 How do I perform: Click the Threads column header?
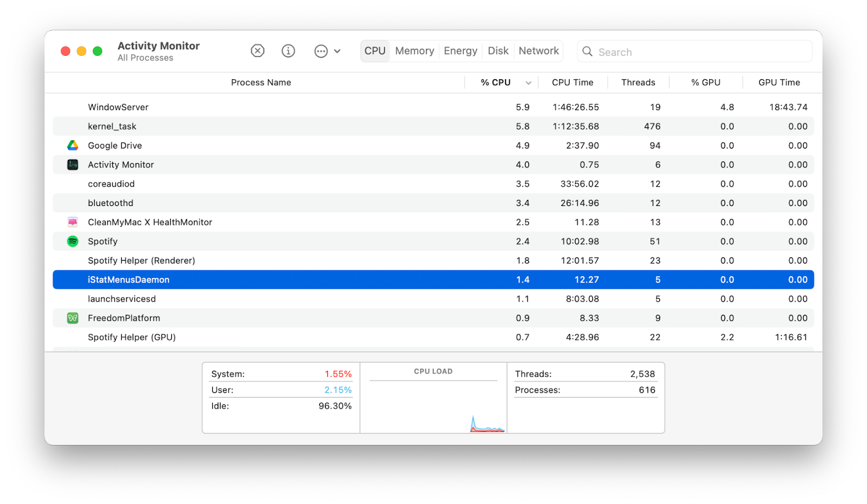click(638, 82)
